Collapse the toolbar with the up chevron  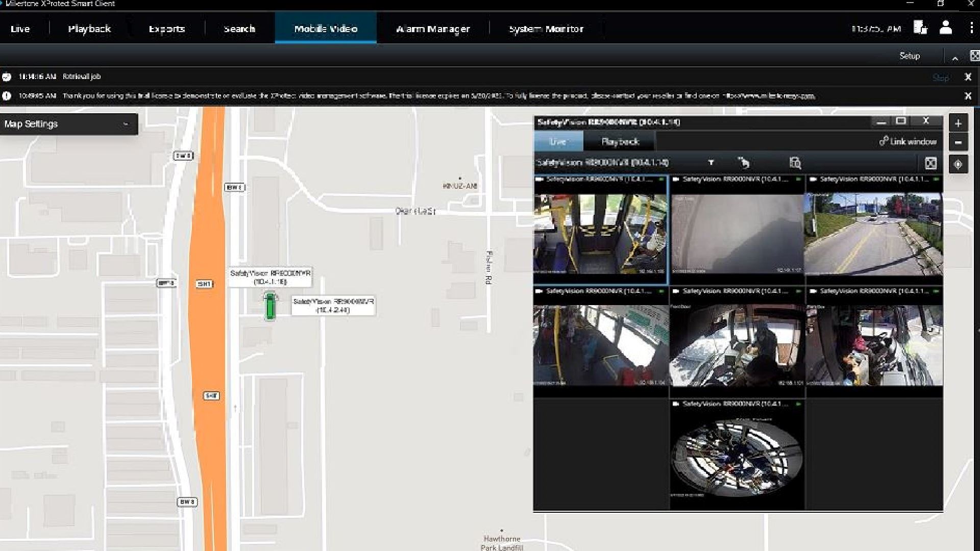coord(955,58)
